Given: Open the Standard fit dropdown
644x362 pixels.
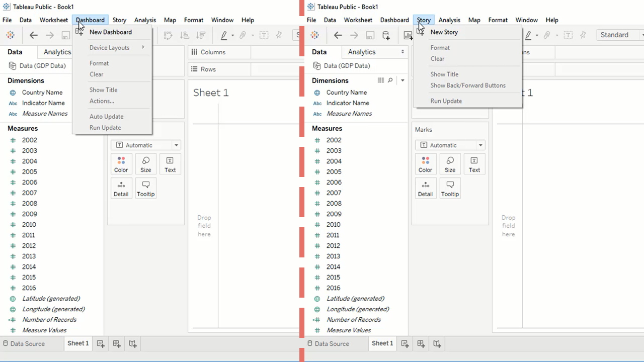Looking at the screenshot, I should (x=620, y=35).
